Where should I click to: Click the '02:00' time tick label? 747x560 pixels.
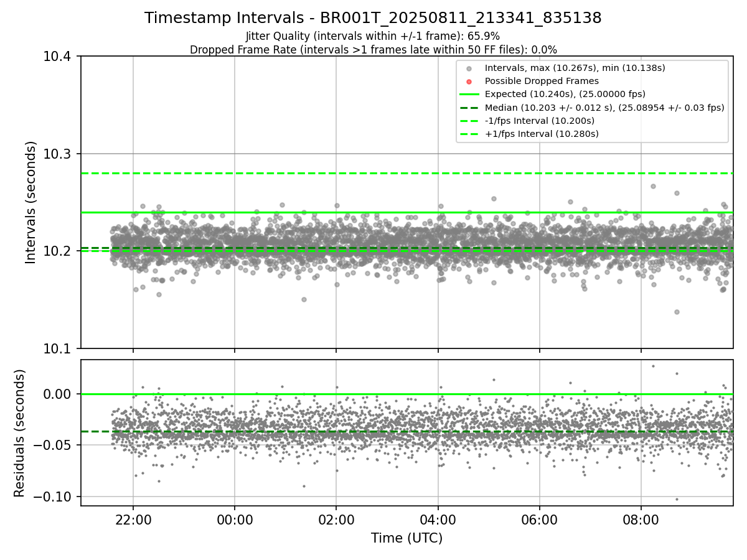pyautogui.click(x=336, y=520)
